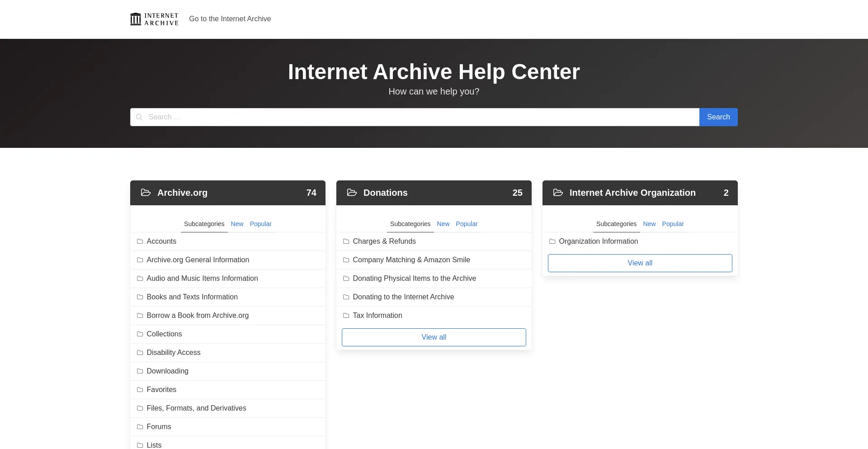Viewport: 868px width, 449px height.
Task: Click the folder icon beside Forums
Action: (140, 427)
